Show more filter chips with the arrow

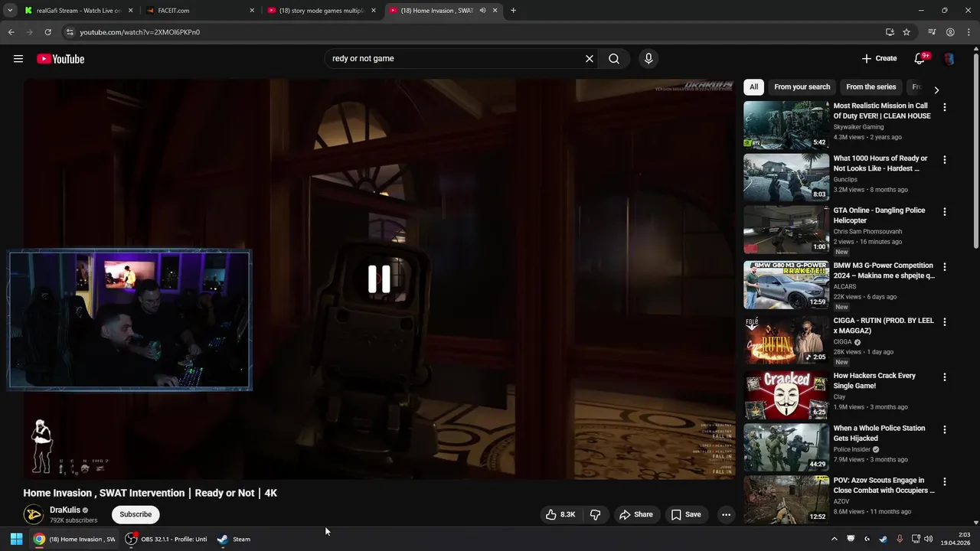[936, 90]
